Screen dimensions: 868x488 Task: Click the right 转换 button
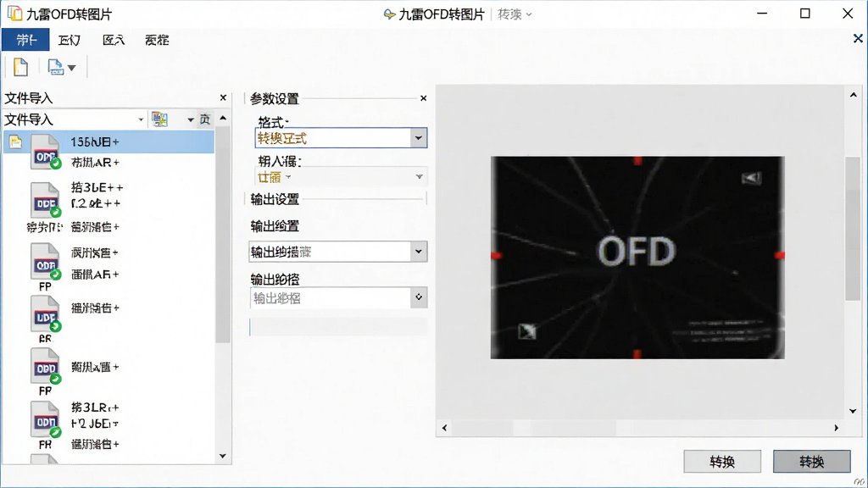pos(811,462)
